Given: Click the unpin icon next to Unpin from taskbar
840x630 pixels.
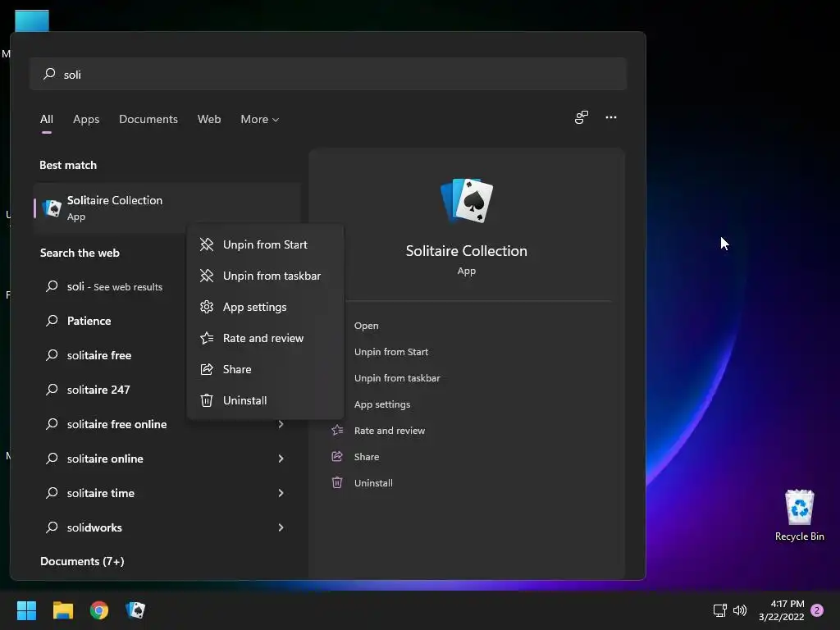Looking at the screenshot, I should [x=207, y=276].
